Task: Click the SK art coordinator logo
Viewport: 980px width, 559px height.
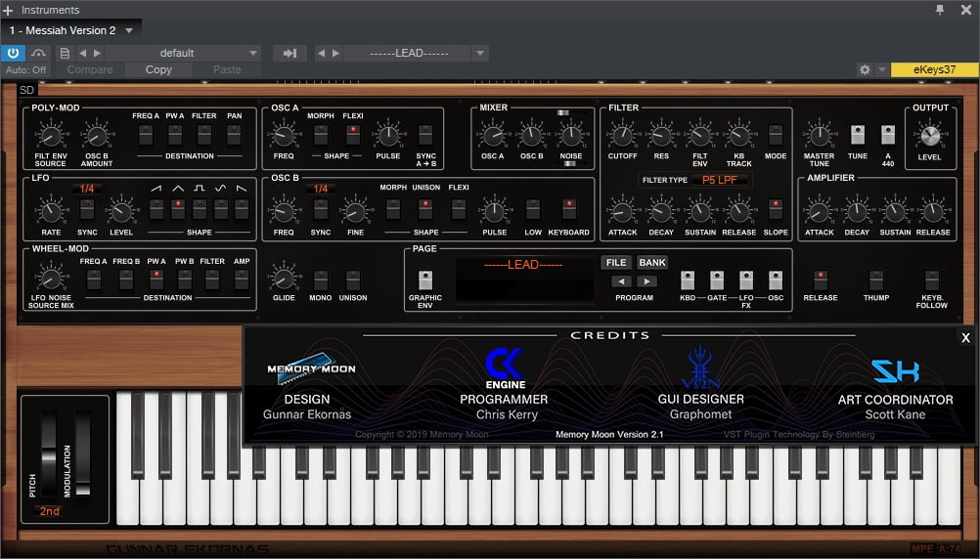Action: [x=895, y=371]
